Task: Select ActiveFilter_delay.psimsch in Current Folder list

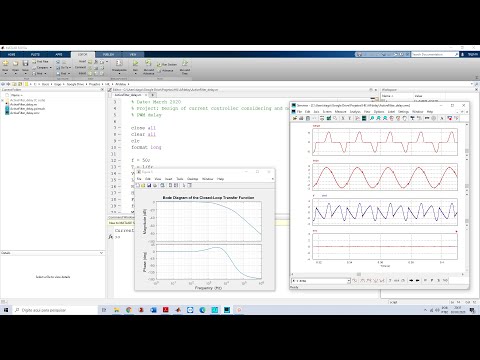Action: [x=25, y=109]
